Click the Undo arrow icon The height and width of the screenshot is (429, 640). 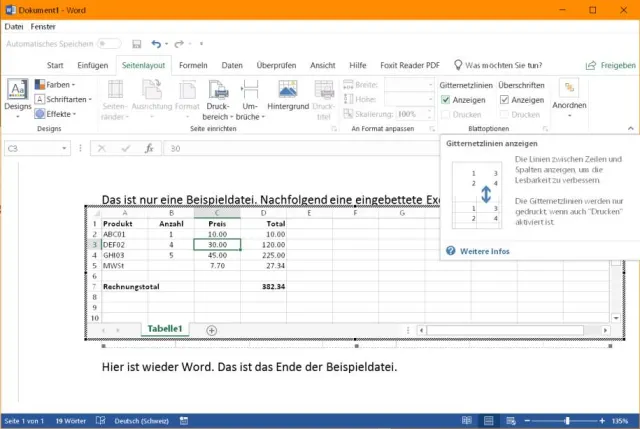click(x=156, y=44)
